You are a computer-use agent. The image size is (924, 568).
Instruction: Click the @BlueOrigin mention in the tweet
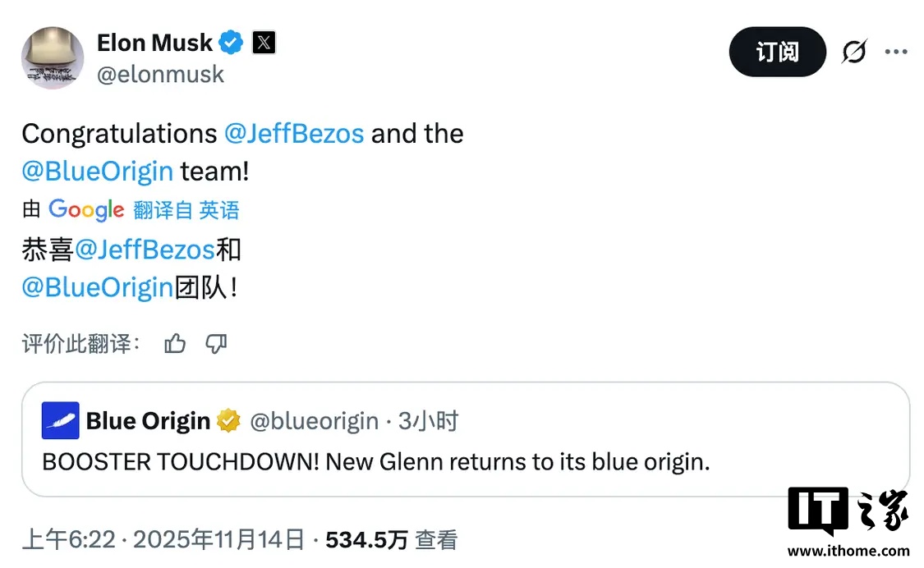click(x=97, y=171)
